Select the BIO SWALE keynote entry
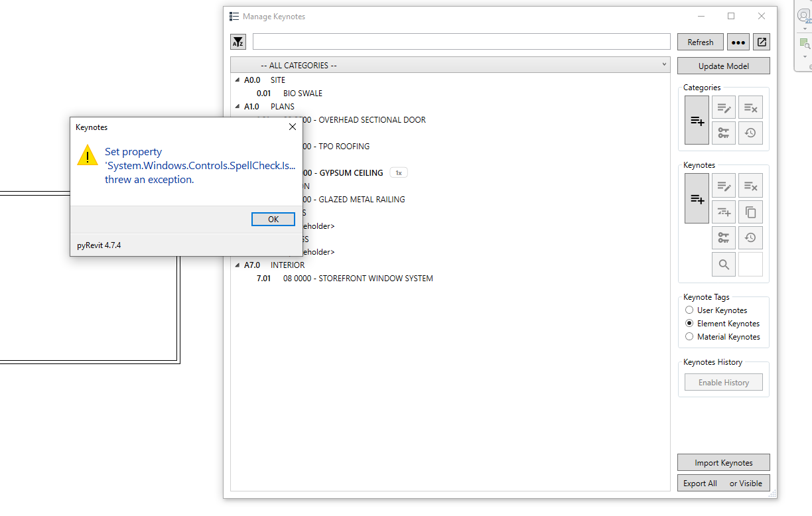 pos(302,93)
